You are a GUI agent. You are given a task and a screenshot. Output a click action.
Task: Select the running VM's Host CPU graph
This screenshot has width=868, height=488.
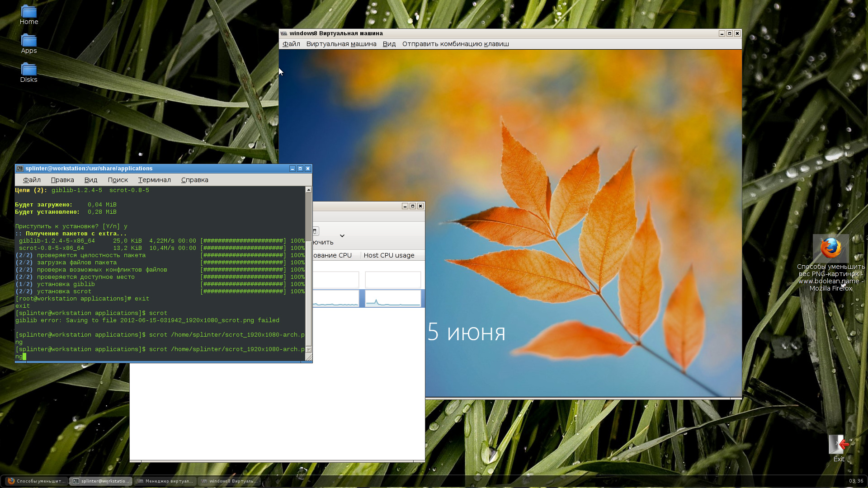(392, 299)
